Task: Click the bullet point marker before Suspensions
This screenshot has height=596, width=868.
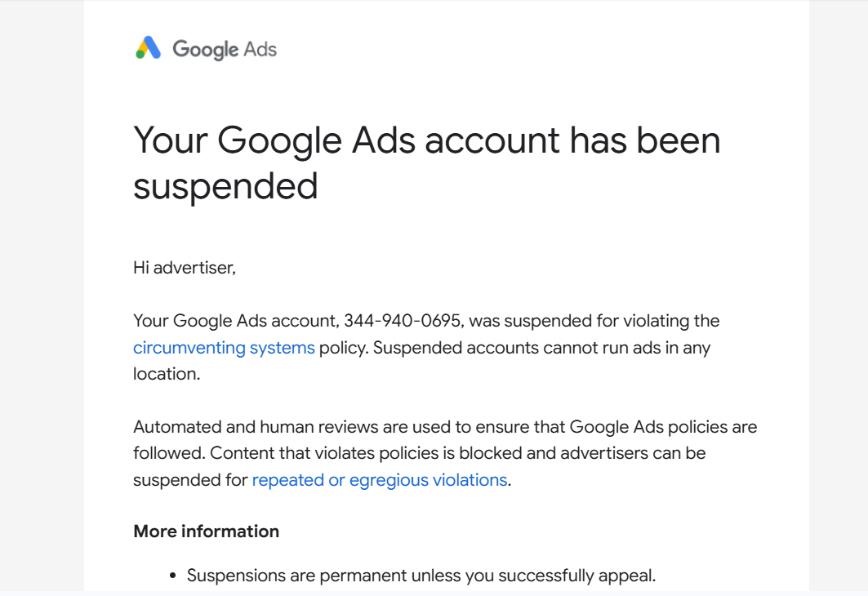Action: point(173,576)
